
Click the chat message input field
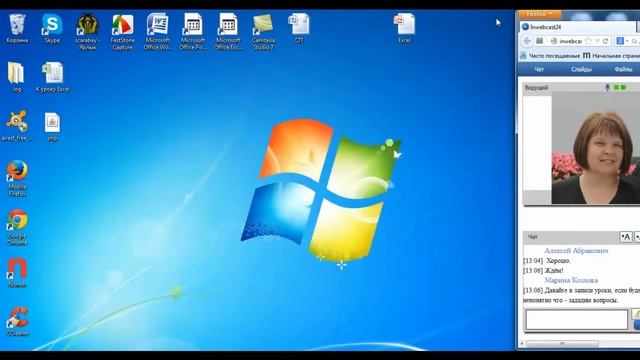pos(576,320)
